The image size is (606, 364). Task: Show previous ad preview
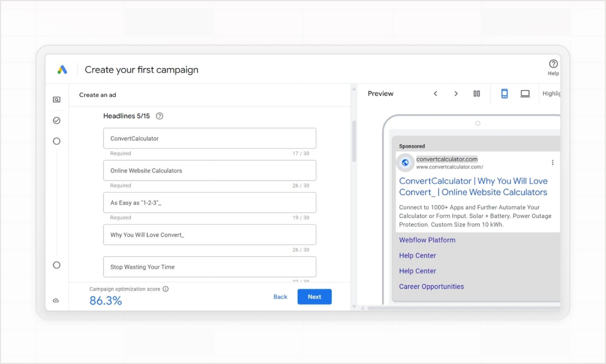click(435, 94)
